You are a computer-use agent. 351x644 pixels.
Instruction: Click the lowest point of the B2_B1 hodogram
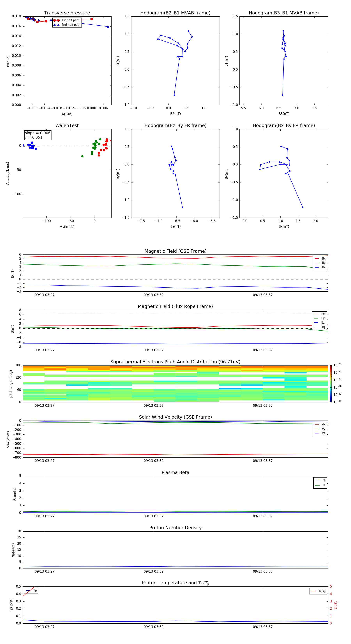[174, 95]
